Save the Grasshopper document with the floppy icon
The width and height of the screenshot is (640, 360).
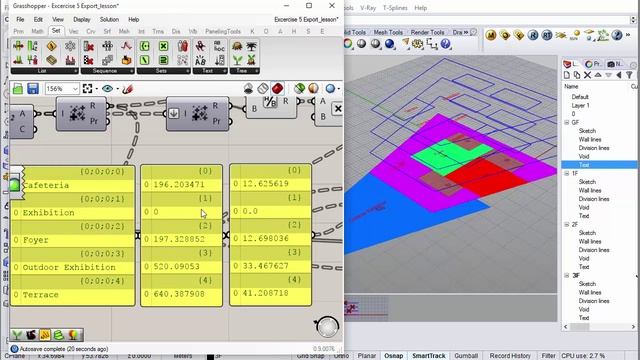click(x=33, y=89)
